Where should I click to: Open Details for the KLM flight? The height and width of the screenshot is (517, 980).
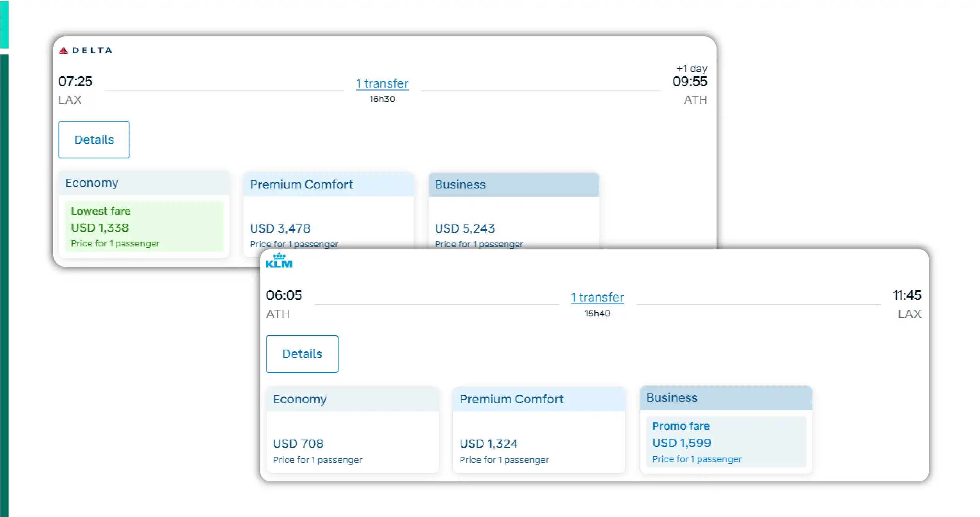[302, 354]
